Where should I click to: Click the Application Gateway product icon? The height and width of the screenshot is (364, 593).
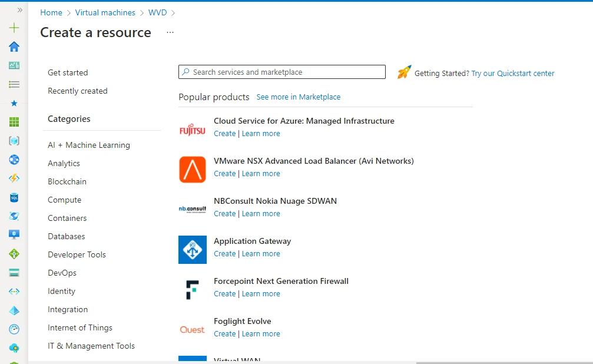193,250
